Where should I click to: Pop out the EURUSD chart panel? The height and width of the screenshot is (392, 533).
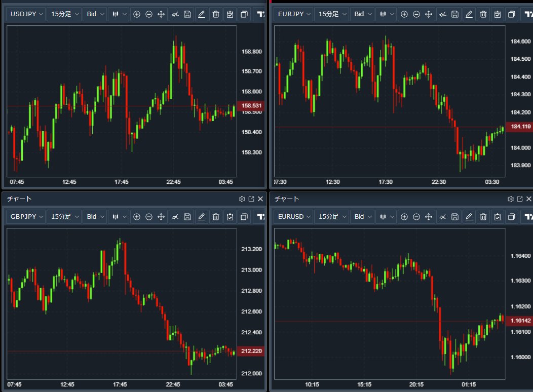tap(520, 199)
